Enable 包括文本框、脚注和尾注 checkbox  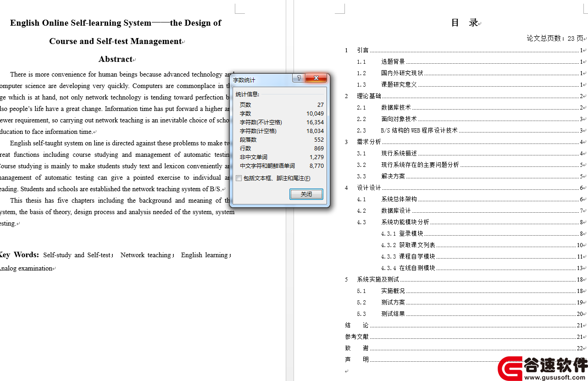point(239,178)
